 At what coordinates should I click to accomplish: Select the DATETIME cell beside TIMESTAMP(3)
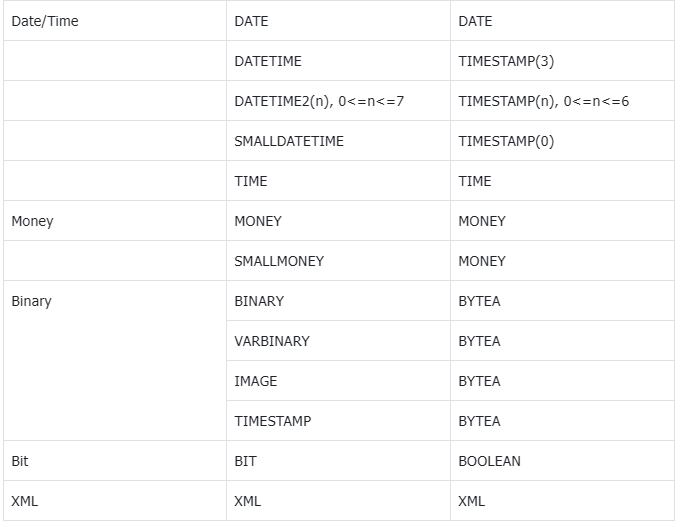268,61
